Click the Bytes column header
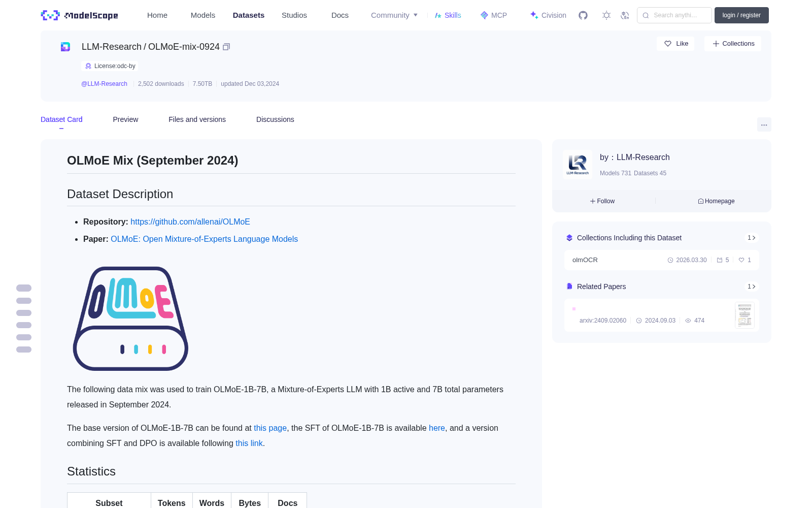The height and width of the screenshot is (508, 812). (x=250, y=503)
